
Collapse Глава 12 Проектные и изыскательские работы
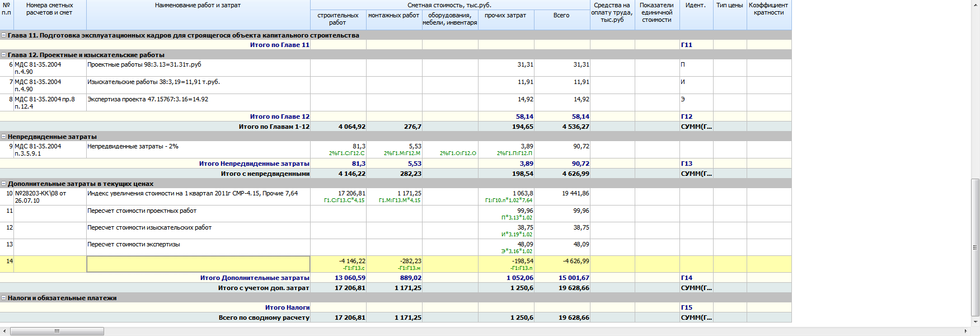tap(4, 55)
